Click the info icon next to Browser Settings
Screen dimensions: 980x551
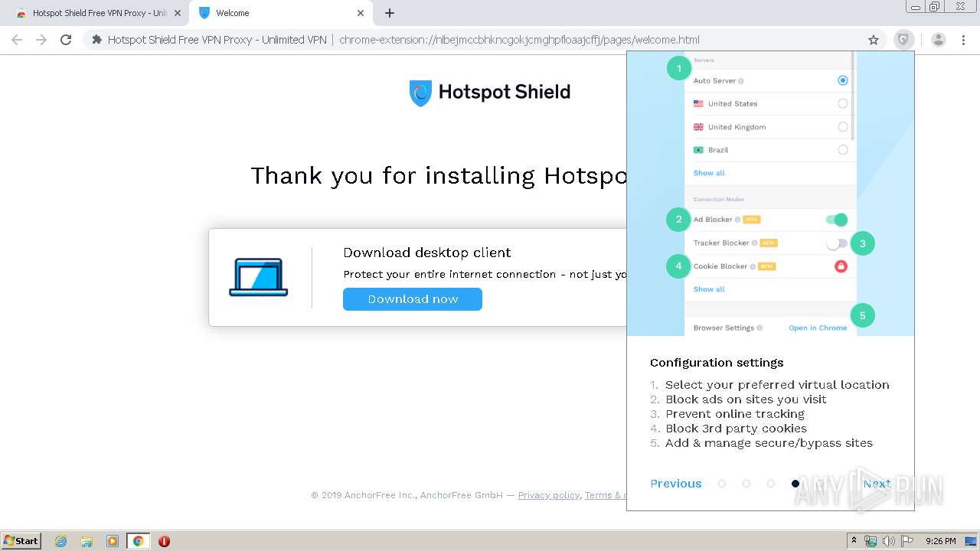pos(759,328)
